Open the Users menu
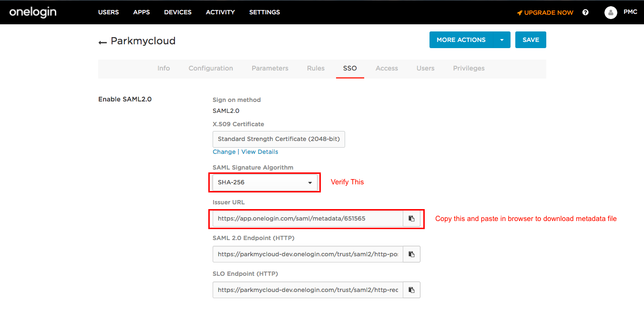644x312 pixels. (x=108, y=12)
